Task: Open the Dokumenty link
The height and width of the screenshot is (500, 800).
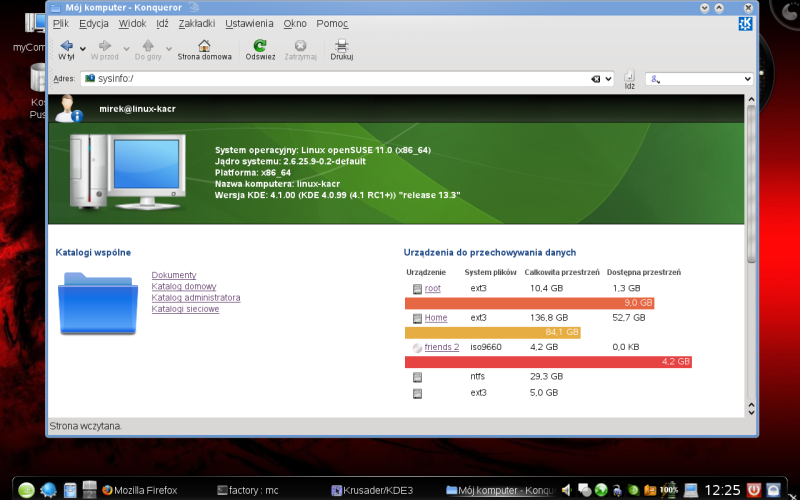Action: click(x=174, y=275)
